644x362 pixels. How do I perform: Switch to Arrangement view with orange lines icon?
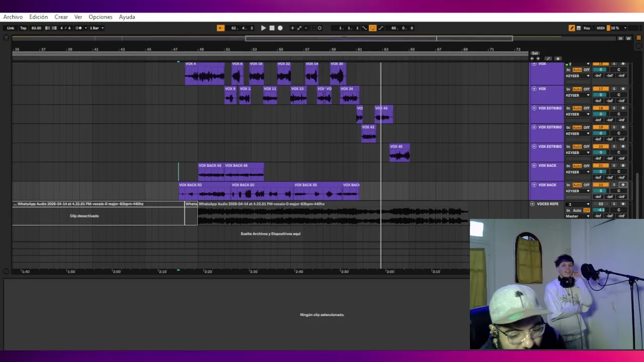click(638, 38)
